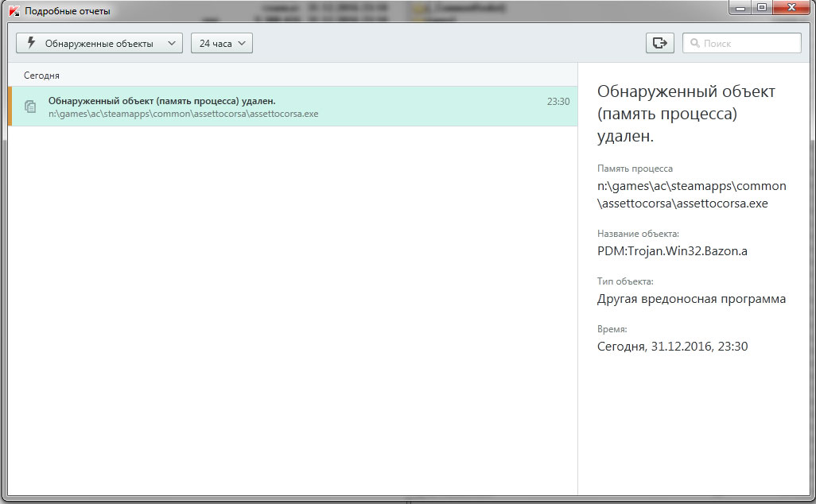
Task: Click the "Сегодня" group header
Action: click(x=41, y=76)
